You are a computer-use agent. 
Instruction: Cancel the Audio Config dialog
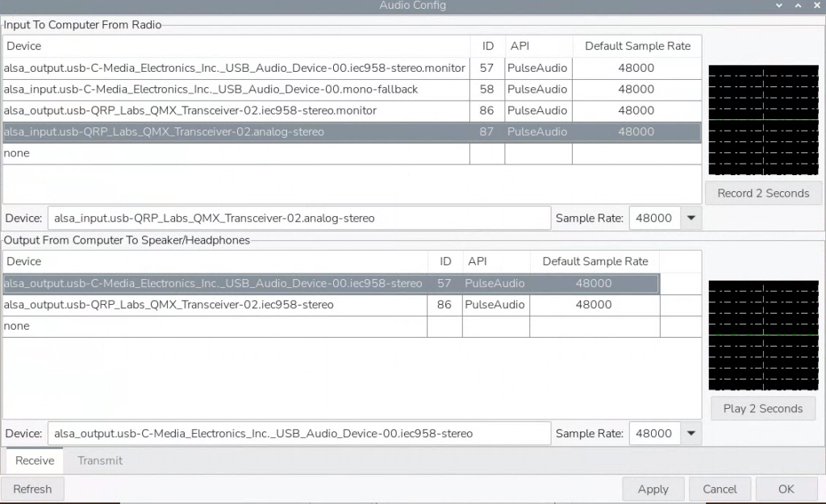click(720, 489)
